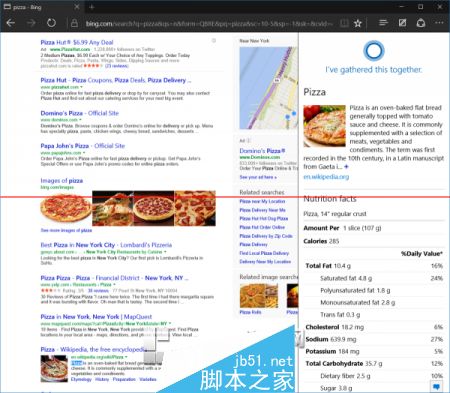Open Pizza Hut $6.99 Any Deal ad
The height and width of the screenshot is (393, 450).
(77, 42)
